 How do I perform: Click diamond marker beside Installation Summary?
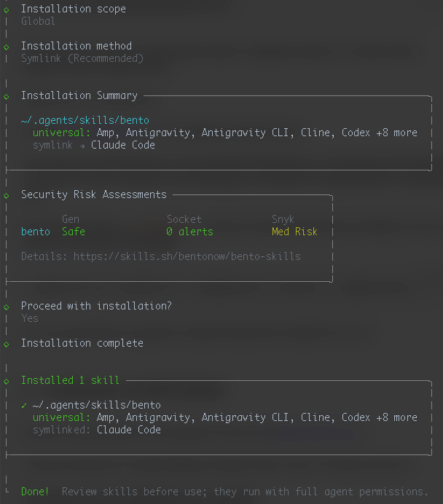click(x=7, y=96)
